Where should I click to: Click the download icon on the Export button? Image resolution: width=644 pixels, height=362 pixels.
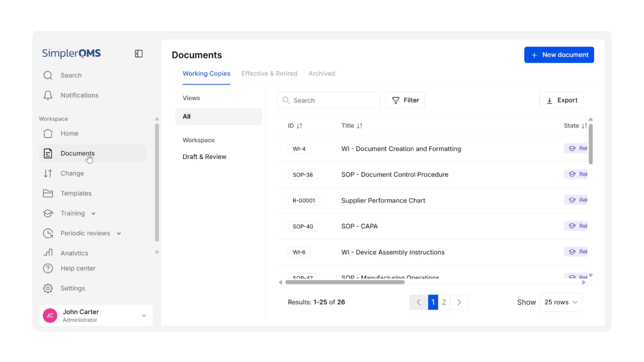point(549,101)
